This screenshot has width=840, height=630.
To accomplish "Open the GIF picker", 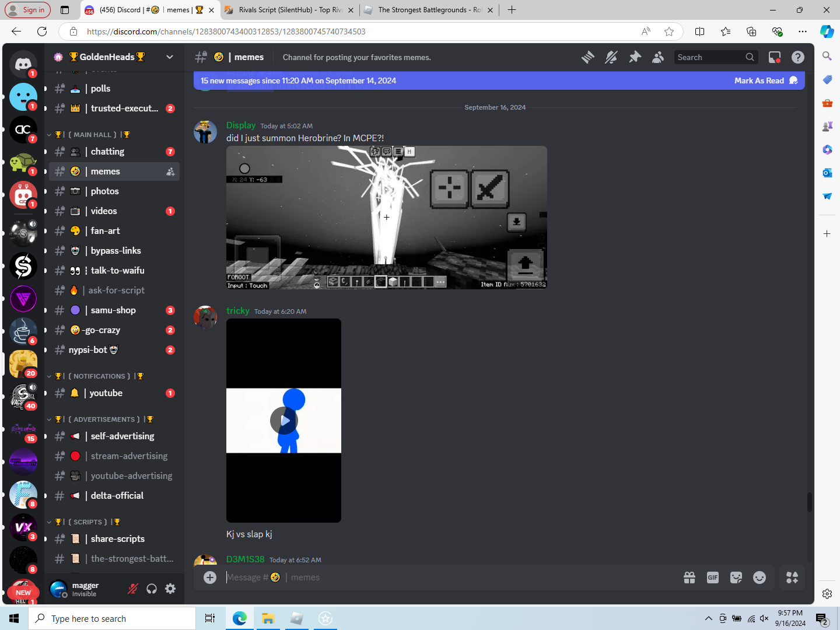I will click(x=713, y=577).
